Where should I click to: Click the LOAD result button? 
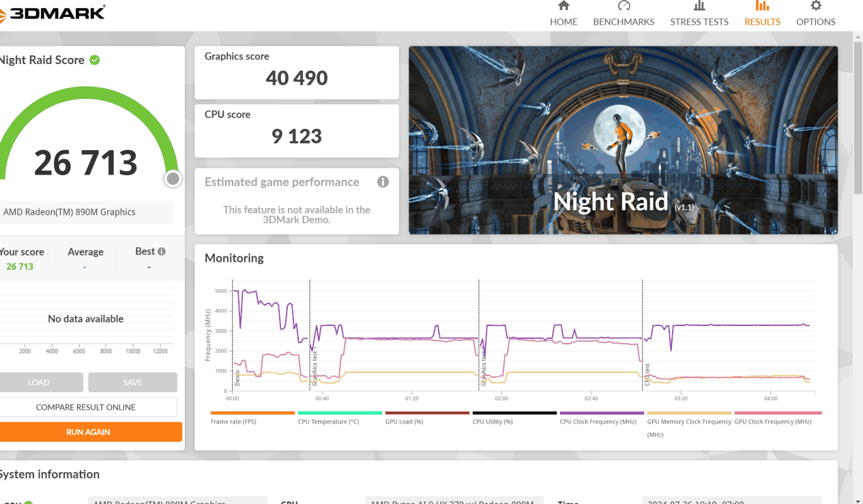coord(39,383)
